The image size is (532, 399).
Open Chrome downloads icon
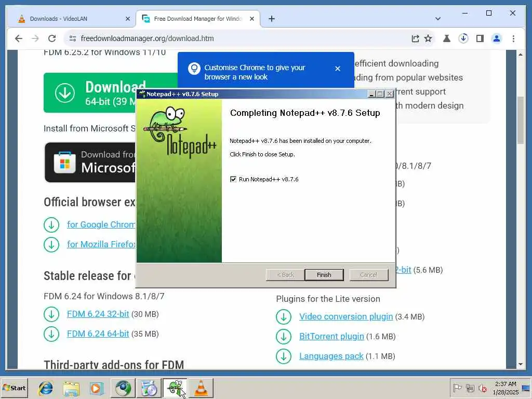point(463,38)
